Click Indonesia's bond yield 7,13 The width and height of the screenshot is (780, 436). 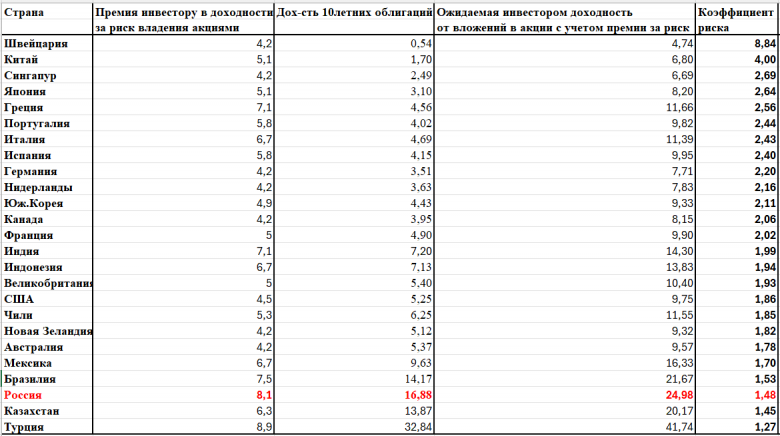tap(421, 267)
